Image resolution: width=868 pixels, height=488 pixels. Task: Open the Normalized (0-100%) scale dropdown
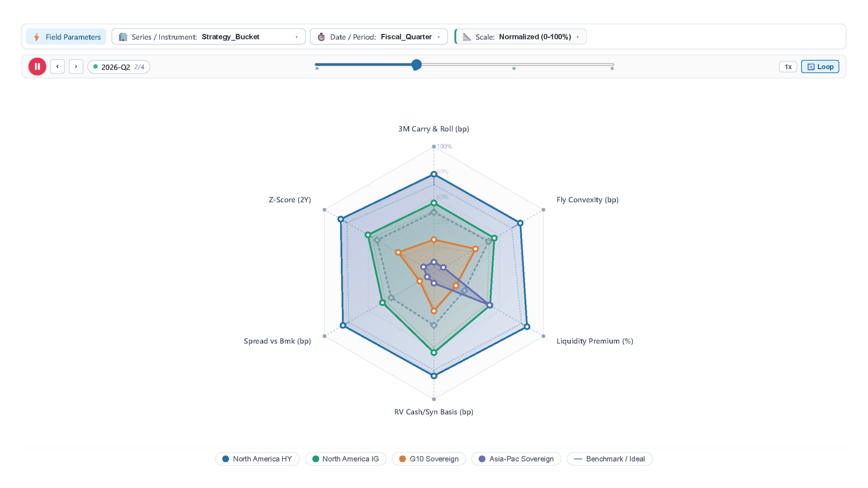tap(521, 37)
